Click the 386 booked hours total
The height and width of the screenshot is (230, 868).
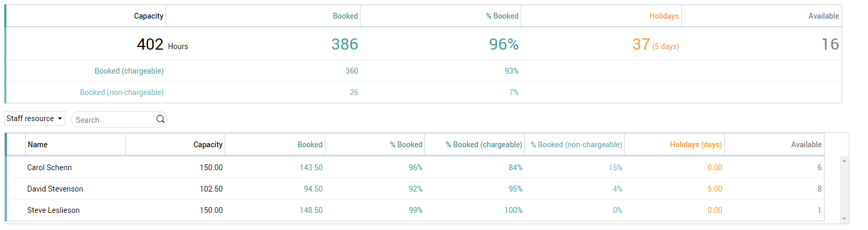pos(345,44)
